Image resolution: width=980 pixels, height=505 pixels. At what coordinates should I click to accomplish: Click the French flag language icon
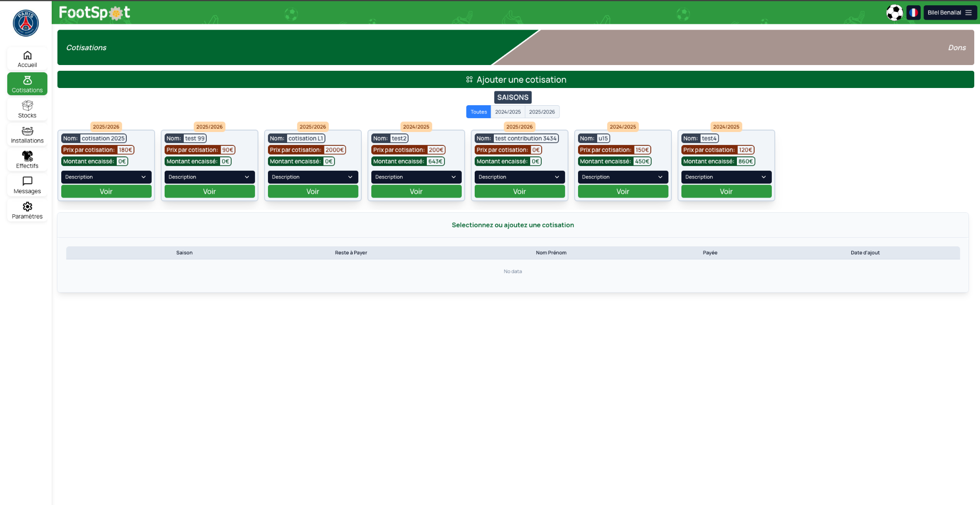point(913,12)
